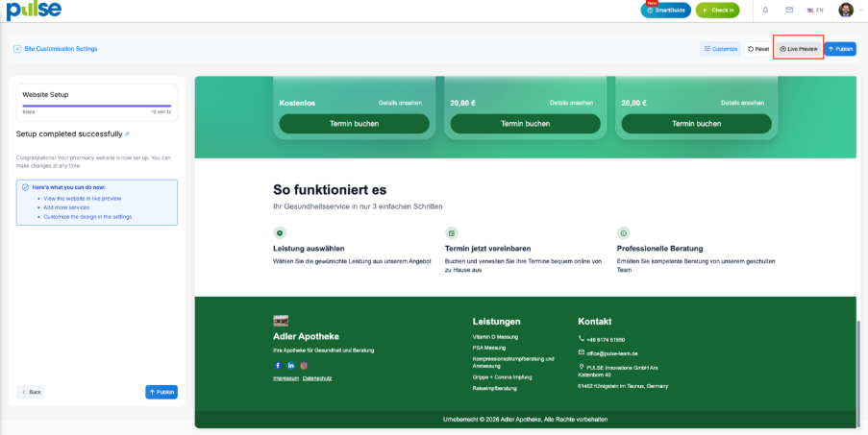
Task: Open the SmartGuide assistant
Action: coord(665,10)
